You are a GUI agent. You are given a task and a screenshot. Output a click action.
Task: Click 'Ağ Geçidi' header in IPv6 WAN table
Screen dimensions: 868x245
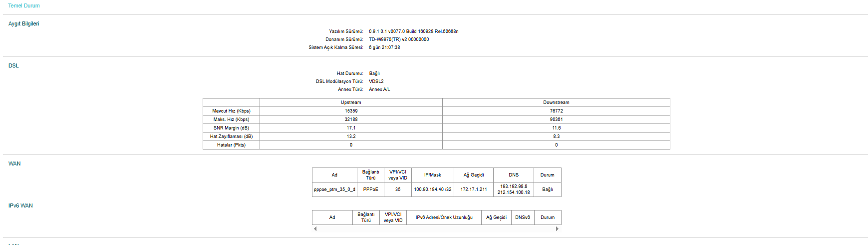[x=496, y=217]
